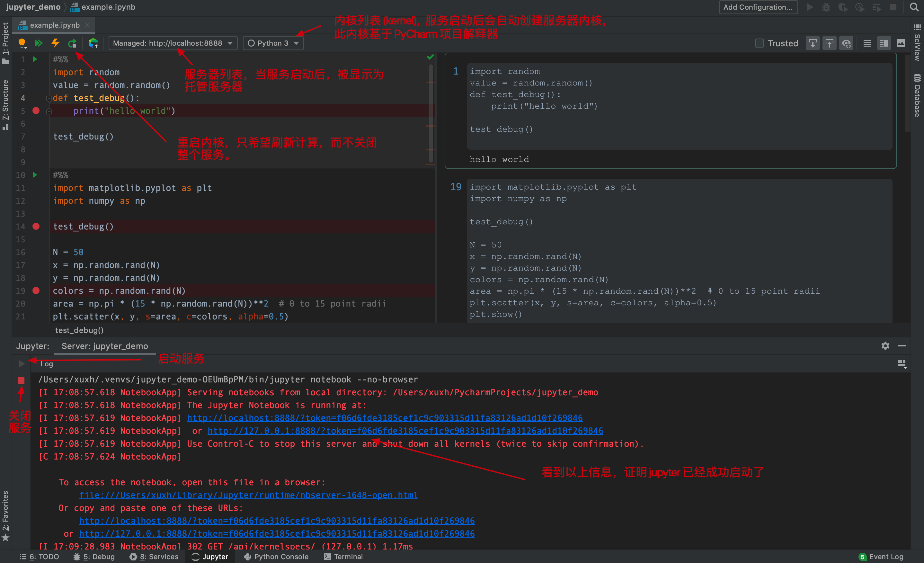Click the Profile icon in main toolbar
The height and width of the screenshot is (563, 924).
coord(859,7)
